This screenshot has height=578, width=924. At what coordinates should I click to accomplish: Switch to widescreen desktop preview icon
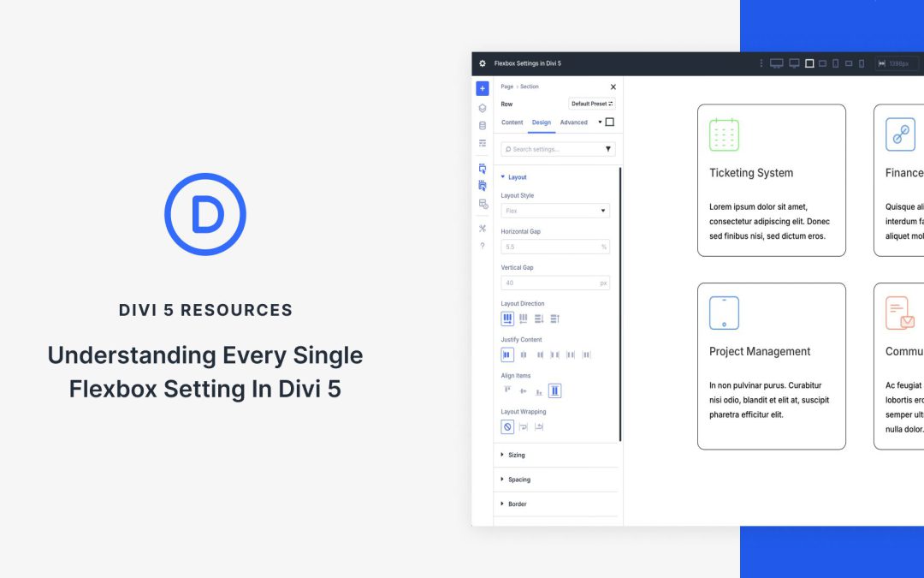point(777,63)
